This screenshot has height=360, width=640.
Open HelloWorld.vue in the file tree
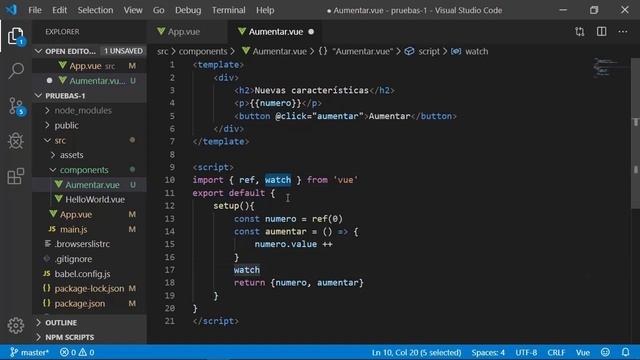tap(89, 200)
